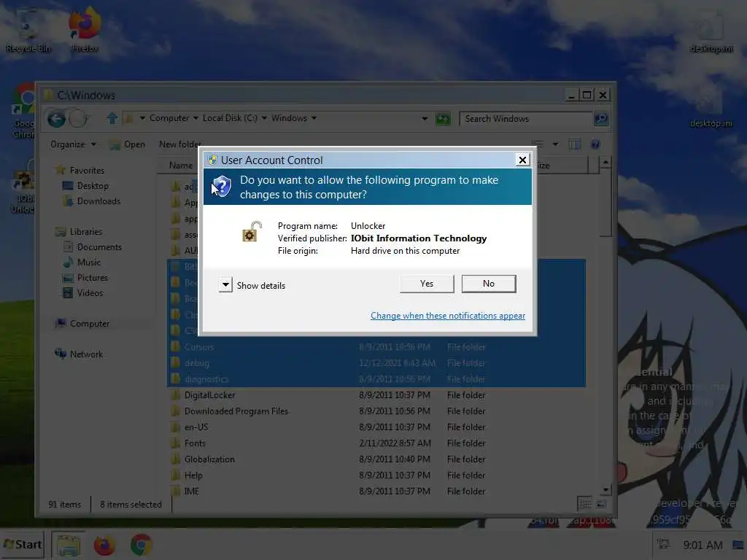The image size is (747, 560).
Task: Click Firefox desktop icon
Action: pos(85,29)
